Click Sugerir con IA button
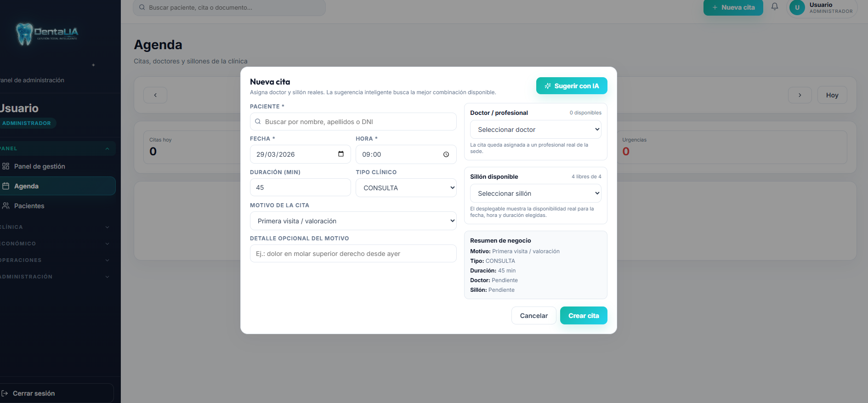The image size is (868, 403). point(571,86)
